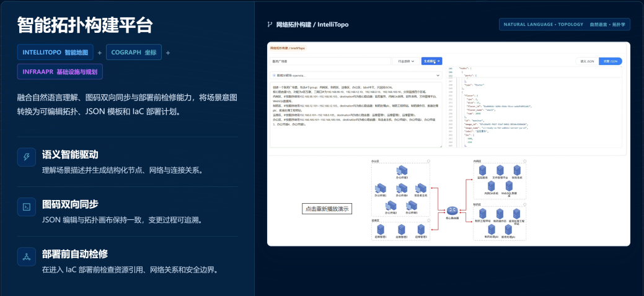Click the branch icon before 网络拓扑构建 / IntelliTopo heading
This screenshot has width=644, height=296.
coord(270,25)
